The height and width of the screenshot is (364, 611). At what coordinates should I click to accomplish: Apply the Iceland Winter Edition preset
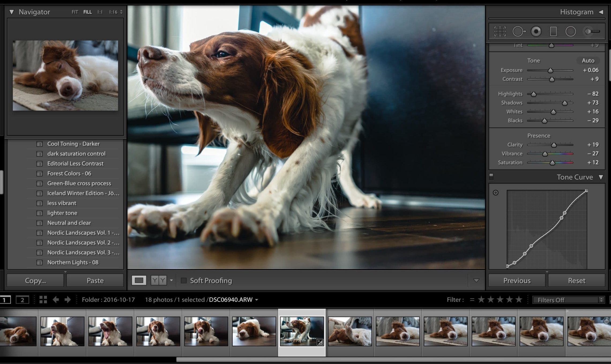coord(83,193)
